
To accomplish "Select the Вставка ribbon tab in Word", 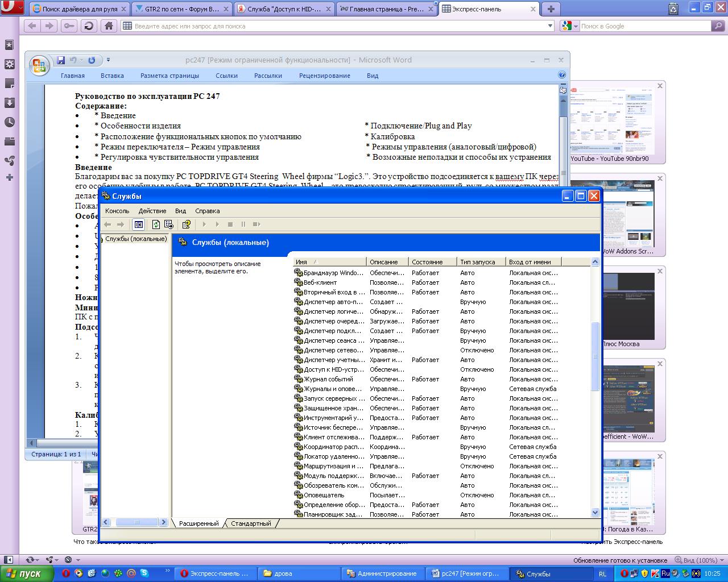I will pos(112,76).
